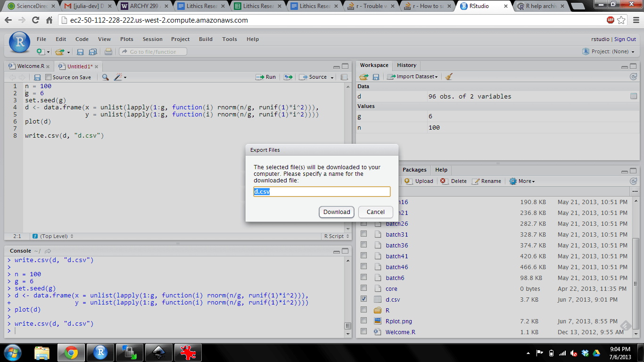Click the save all documents icon
This screenshot has height=362, width=644.
click(x=93, y=52)
